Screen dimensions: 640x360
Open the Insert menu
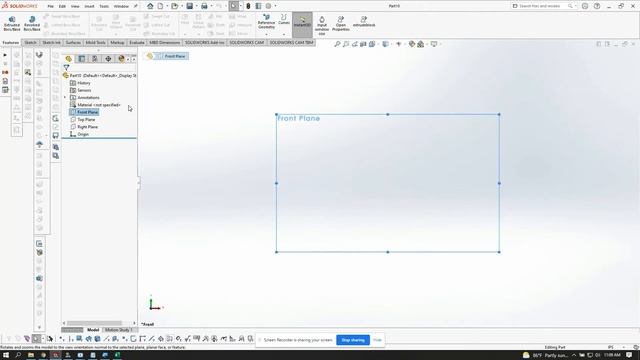point(89,7)
